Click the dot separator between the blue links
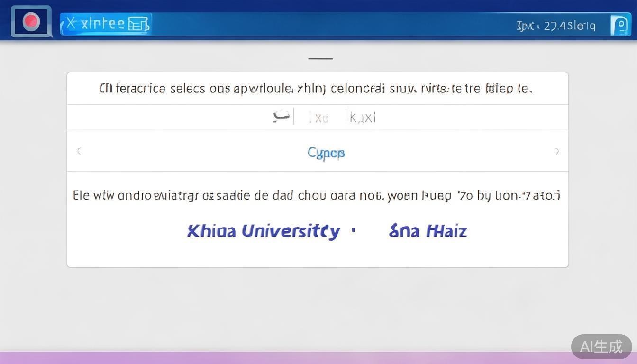637x364 pixels. (353, 230)
